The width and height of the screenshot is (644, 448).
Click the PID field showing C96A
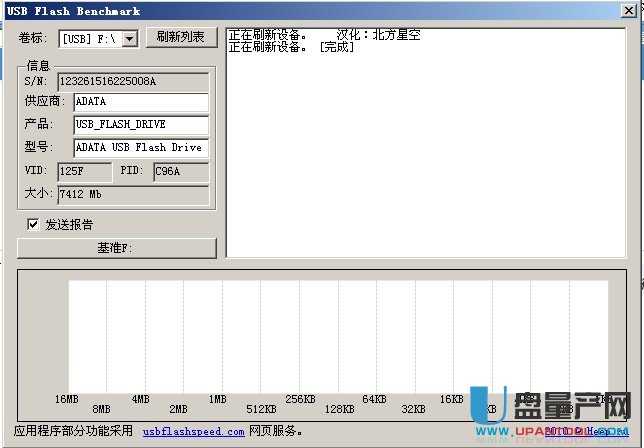[x=180, y=171]
